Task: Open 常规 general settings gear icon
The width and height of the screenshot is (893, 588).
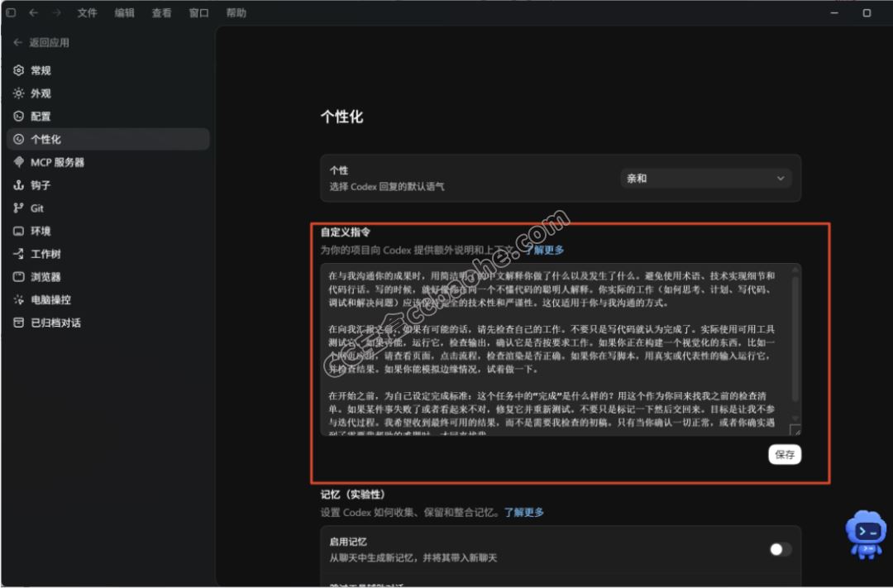Action: pos(19,70)
